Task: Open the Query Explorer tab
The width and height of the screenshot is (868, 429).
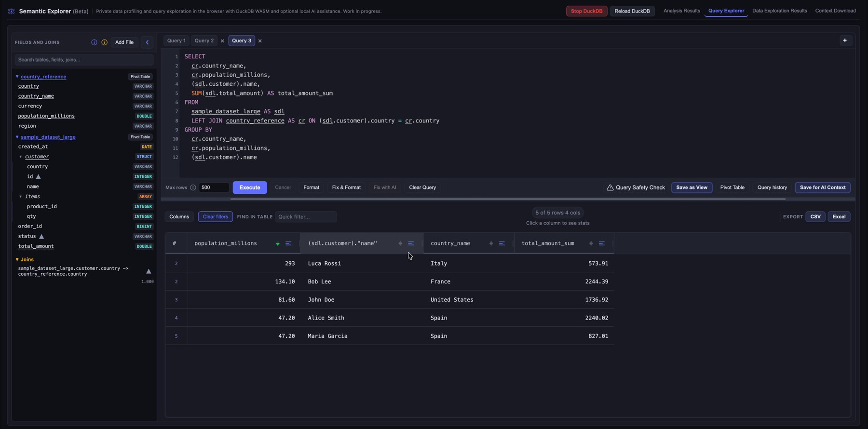Action: pyautogui.click(x=726, y=11)
